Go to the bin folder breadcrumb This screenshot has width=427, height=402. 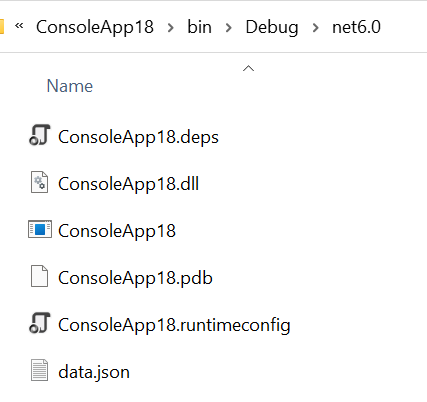click(199, 27)
